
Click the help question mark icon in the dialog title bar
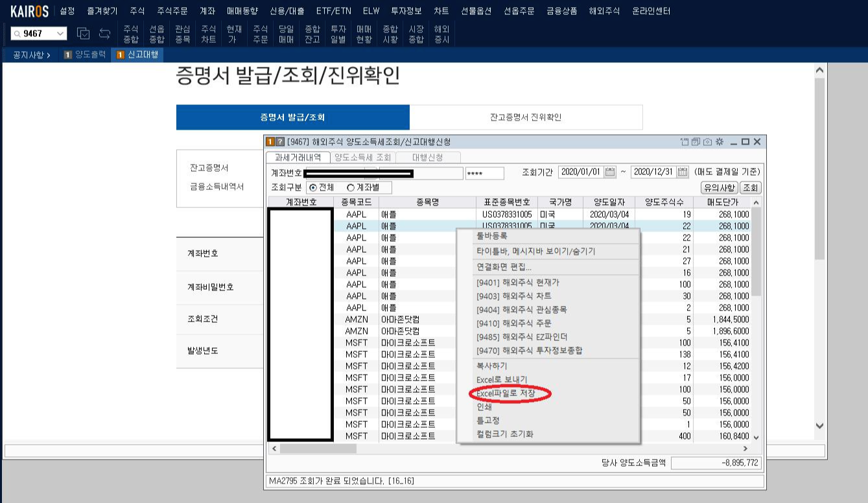(x=280, y=142)
